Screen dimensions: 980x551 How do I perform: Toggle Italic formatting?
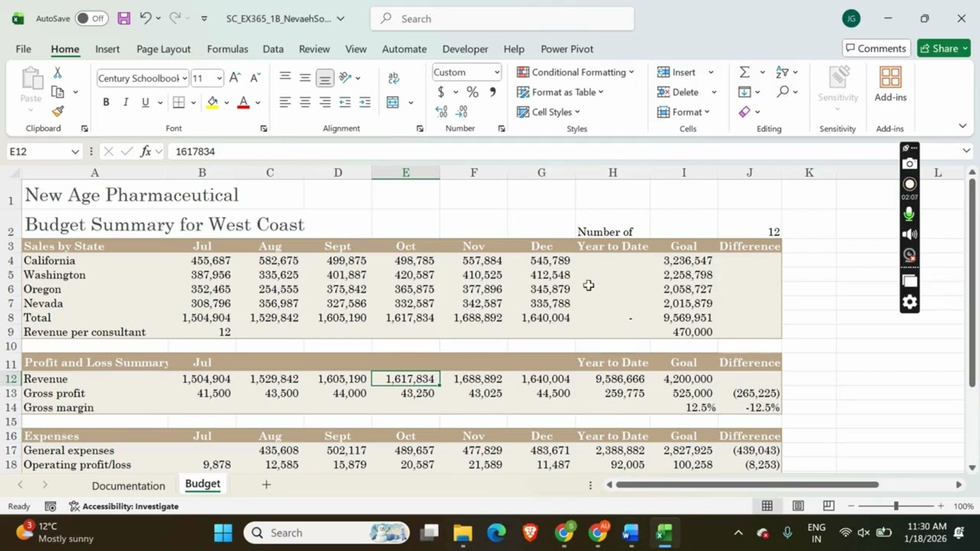click(126, 103)
